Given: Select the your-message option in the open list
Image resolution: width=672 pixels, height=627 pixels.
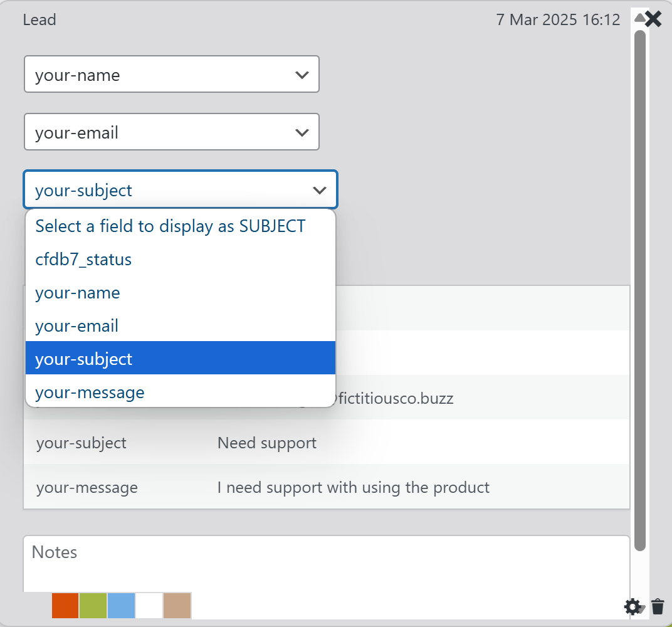Looking at the screenshot, I should [90, 393].
